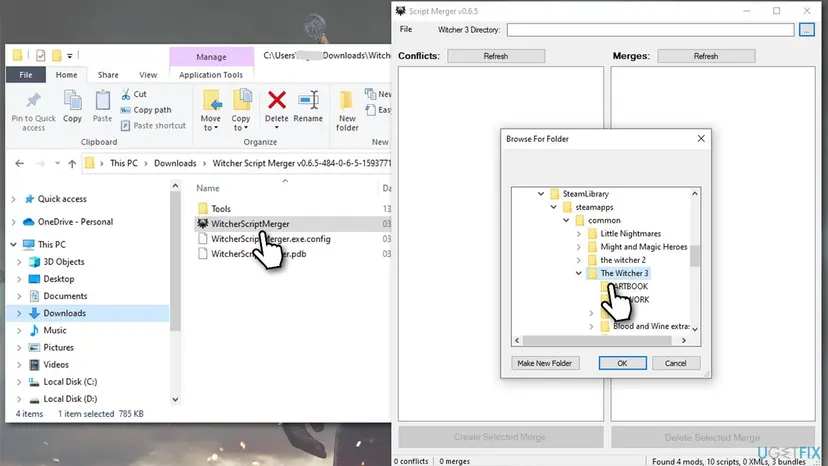Open the File tab in Explorer
Image resolution: width=828 pixels, height=466 pixels.
click(x=25, y=75)
